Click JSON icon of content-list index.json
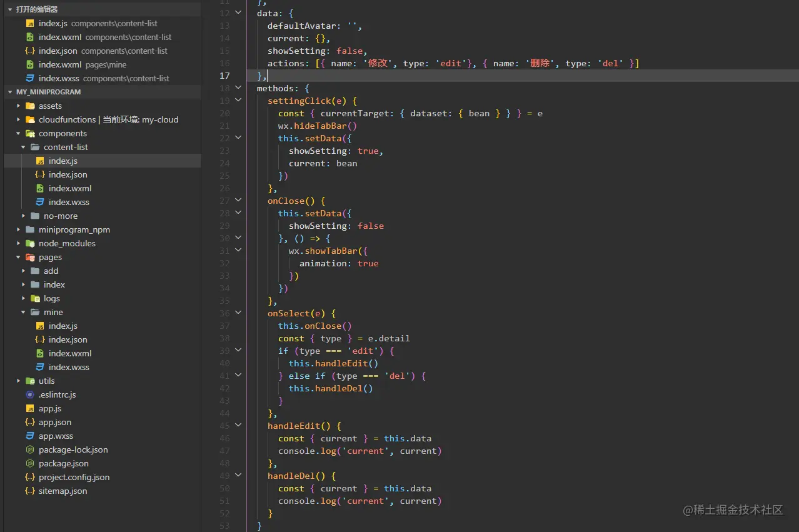 (40, 174)
